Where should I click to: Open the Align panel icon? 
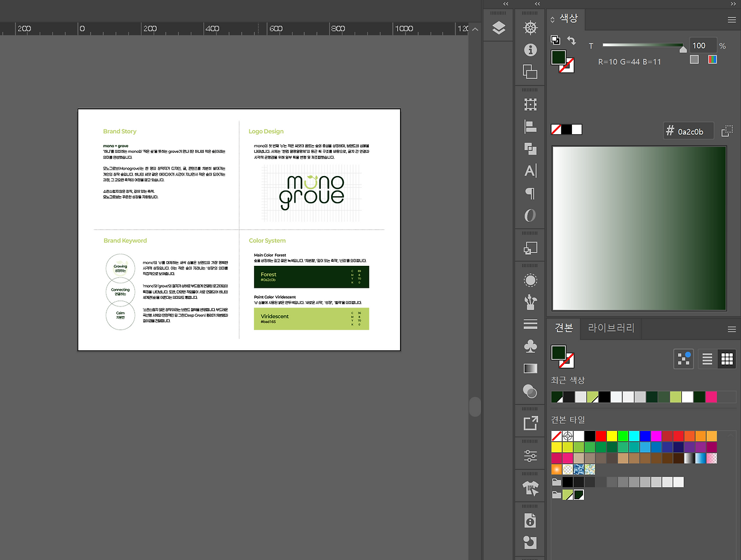(x=530, y=126)
